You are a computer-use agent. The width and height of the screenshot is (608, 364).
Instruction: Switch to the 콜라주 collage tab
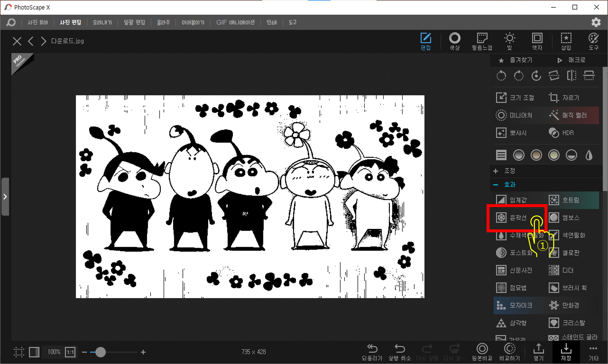163,22
